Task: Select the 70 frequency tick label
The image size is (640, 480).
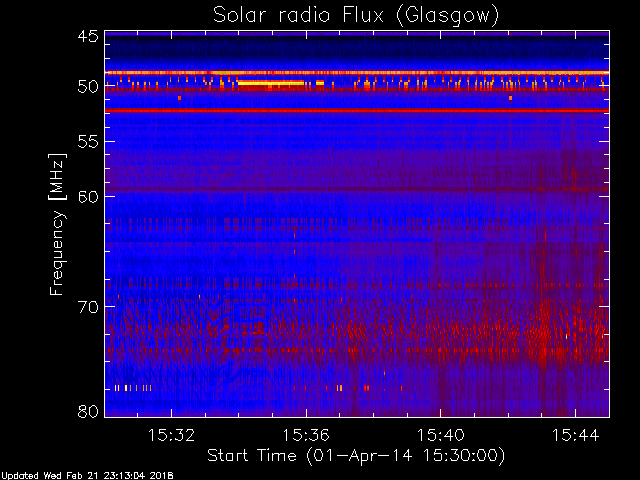Action: [88, 307]
